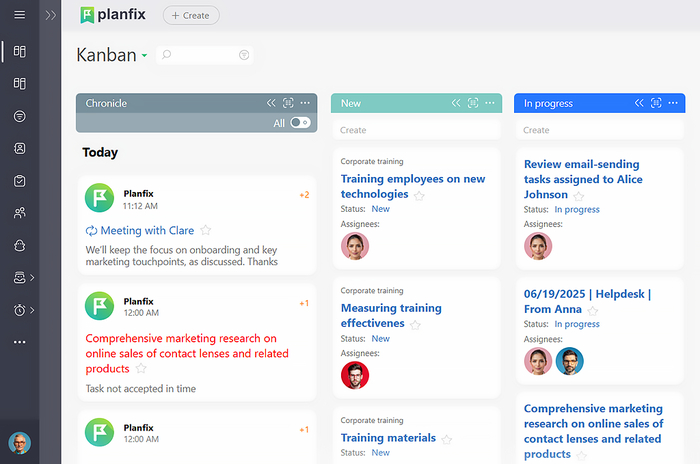Click the Create button in top bar
700x464 pixels.
190,15
